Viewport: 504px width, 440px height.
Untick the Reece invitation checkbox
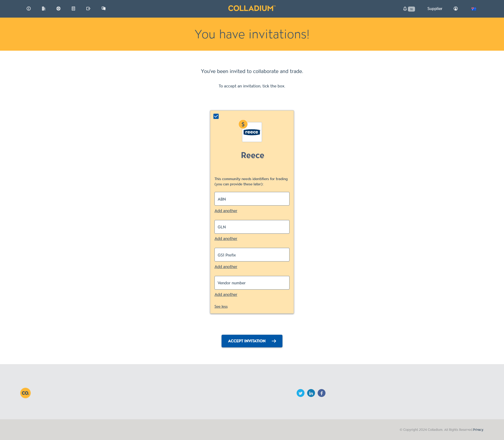(x=216, y=116)
